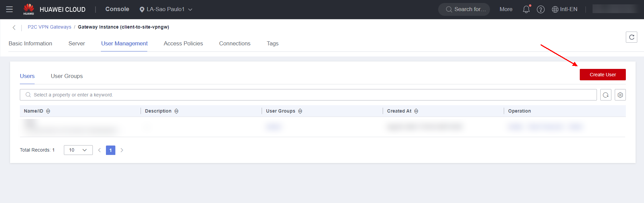This screenshot has height=203, width=644.
Task: Open the More menu in header
Action: click(x=506, y=9)
